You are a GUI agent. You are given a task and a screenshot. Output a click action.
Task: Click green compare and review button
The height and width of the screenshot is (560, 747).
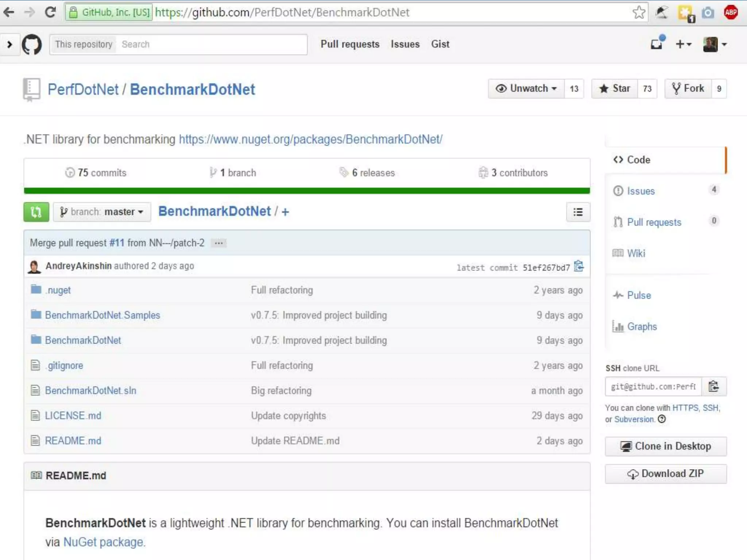36,212
